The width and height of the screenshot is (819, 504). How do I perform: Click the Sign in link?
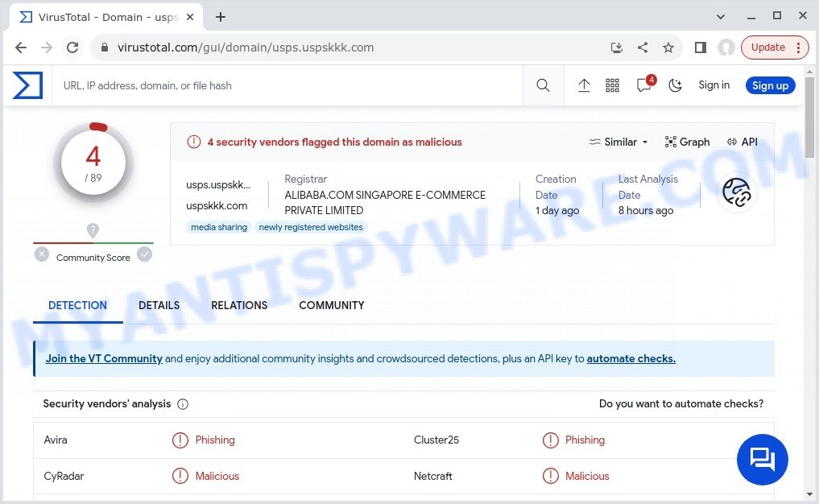click(714, 85)
